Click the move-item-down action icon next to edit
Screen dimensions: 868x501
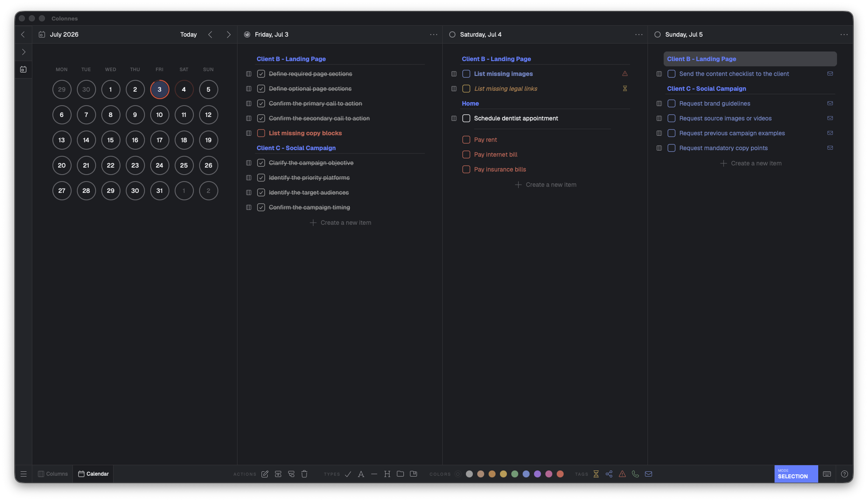[x=278, y=474]
